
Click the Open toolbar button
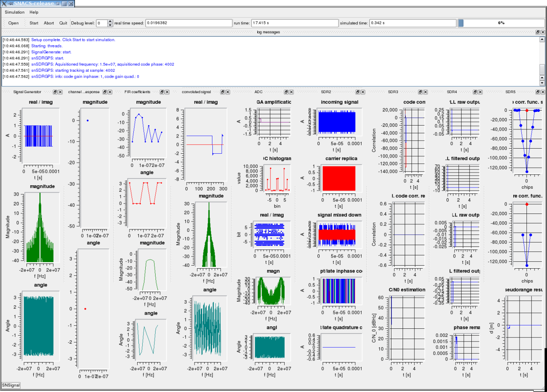pyautogui.click(x=14, y=23)
